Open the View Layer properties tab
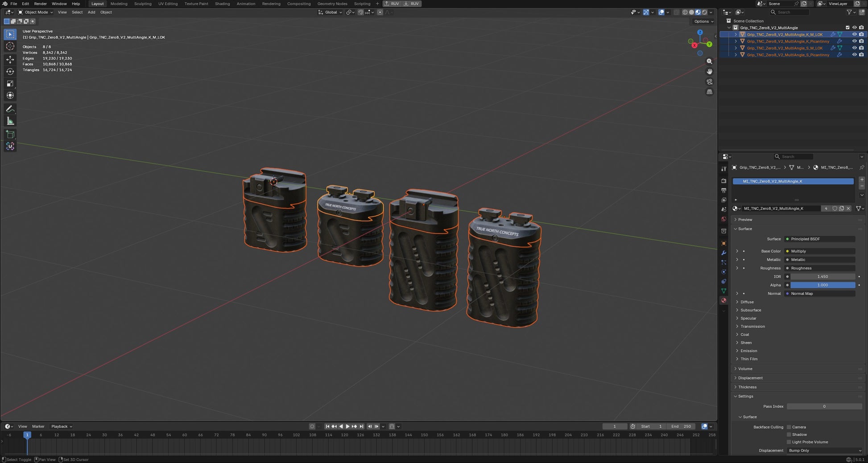Image resolution: width=868 pixels, height=463 pixels. pos(723,200)
